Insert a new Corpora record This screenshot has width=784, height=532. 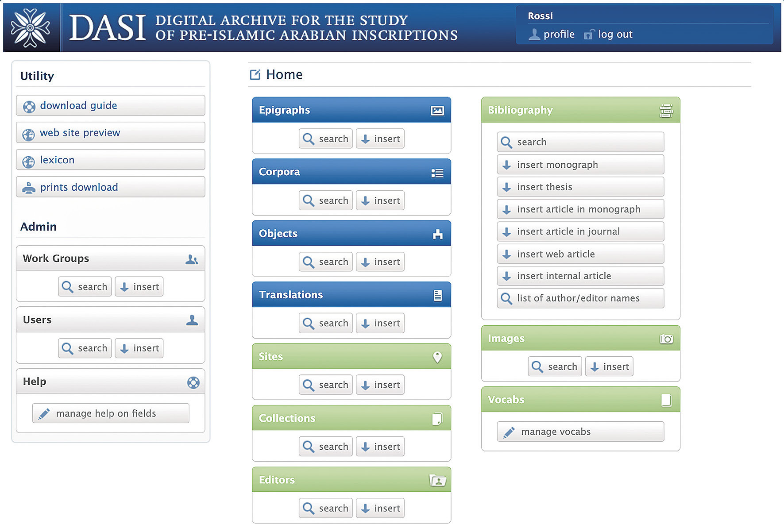coord(380,200)
